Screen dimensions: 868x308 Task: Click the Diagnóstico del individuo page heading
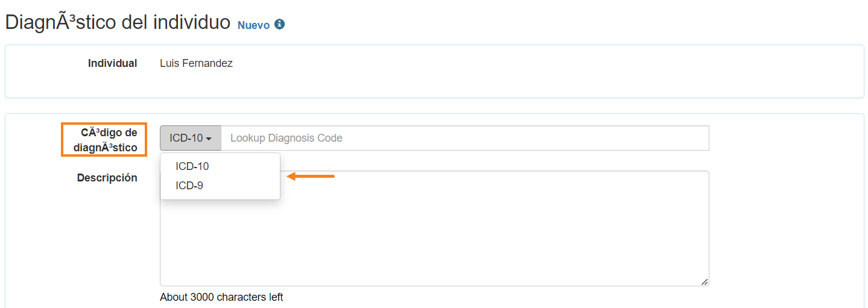pos(118,22)
